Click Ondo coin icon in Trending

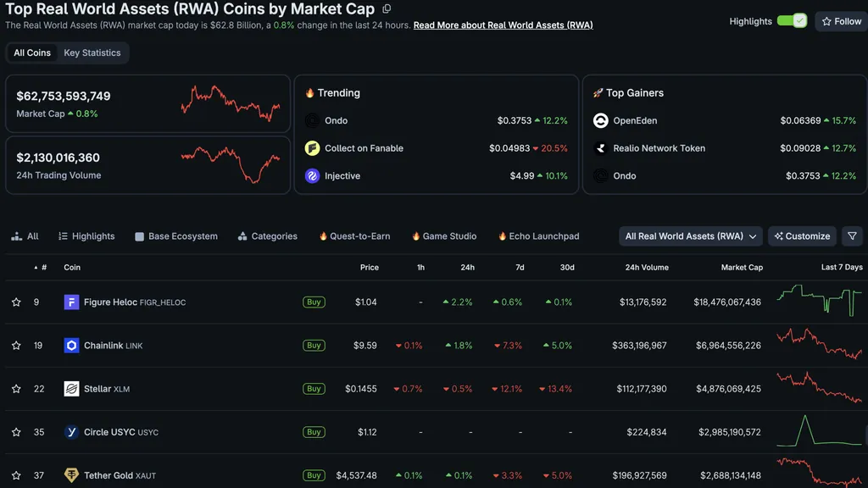point(312,120)
